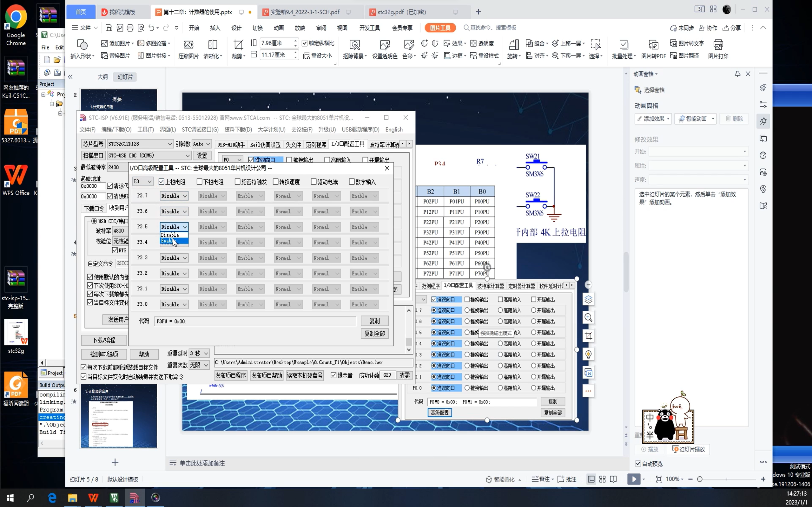
Task: Click the Compress Picture icon
Action: coord(188,45)
